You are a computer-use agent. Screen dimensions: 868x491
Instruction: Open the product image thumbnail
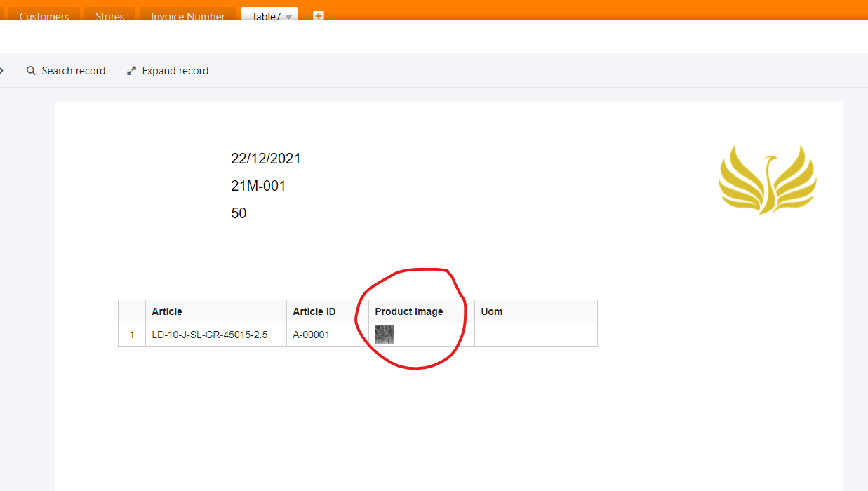click(x=385, y=335)
